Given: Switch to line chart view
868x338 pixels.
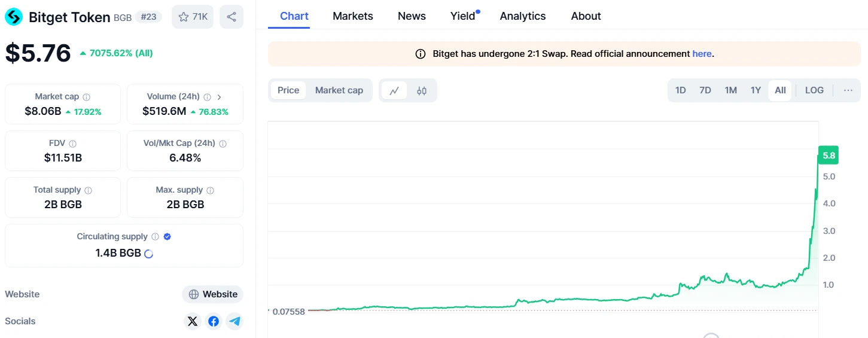Looking at the screenshot, I should point(394,90).
